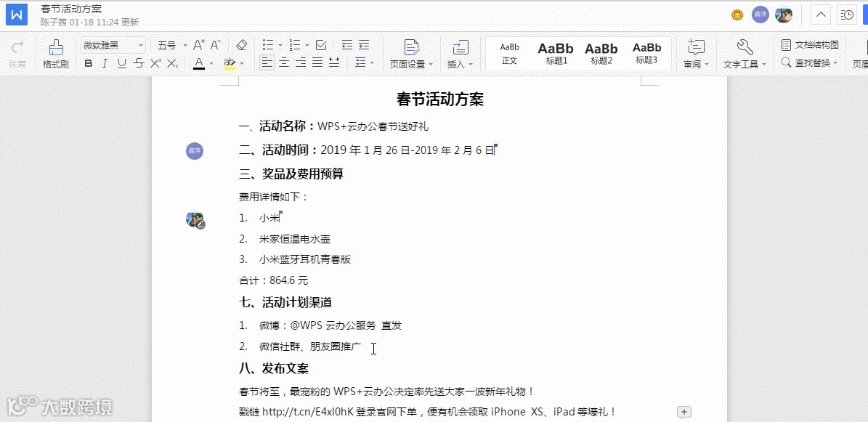Screen dimensions: 868x422
Task: Decrease font size with A- icon
Action: click(x=215, y=45)
